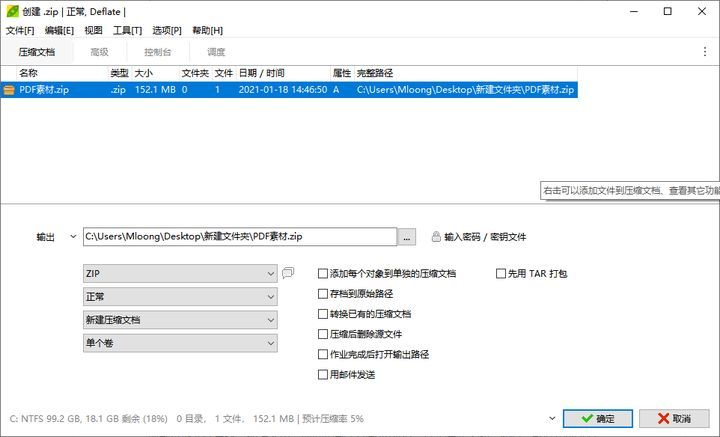Enable 压缩后删除源文件 checkbox
This screenshot has width=720, height=437.
point(323,334)
